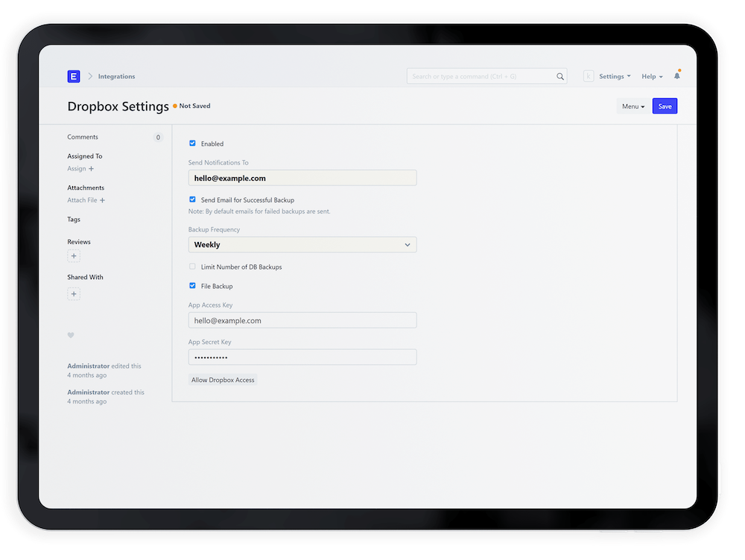Click 'Administrator created this' text
This screenshot has height=560, width=745.
click(x=106, y=392)
